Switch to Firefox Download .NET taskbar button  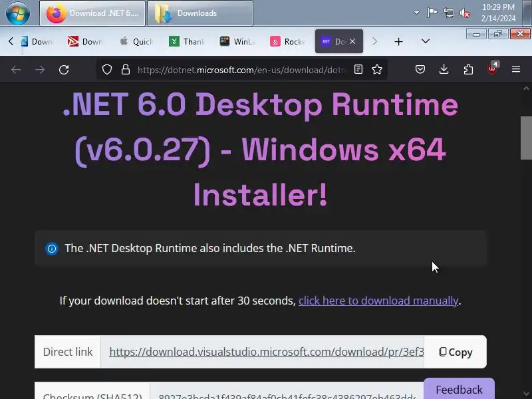point(92,13)
